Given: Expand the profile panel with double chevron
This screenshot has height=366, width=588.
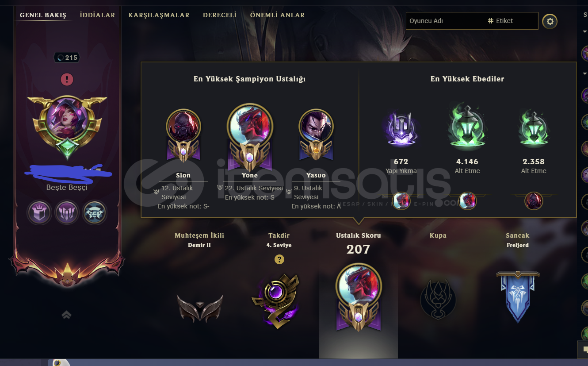Looking at the screenshot, I should (66, 315).
